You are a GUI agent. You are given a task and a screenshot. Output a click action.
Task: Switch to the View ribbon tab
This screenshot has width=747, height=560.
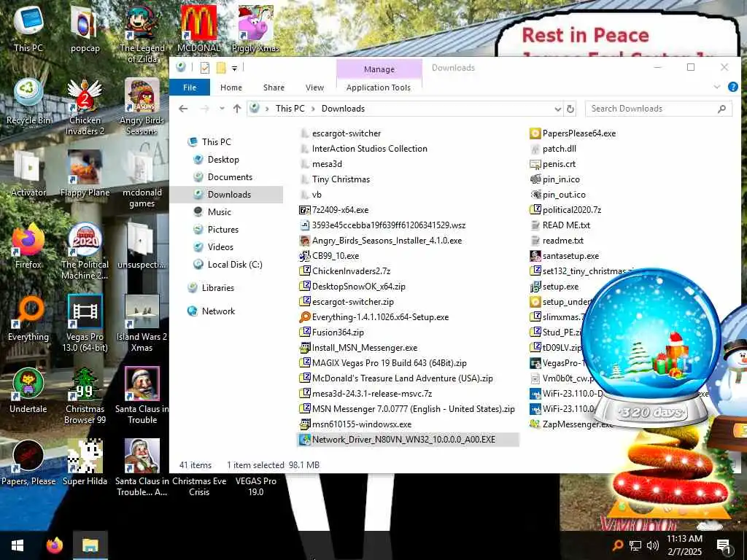(314, 87)
